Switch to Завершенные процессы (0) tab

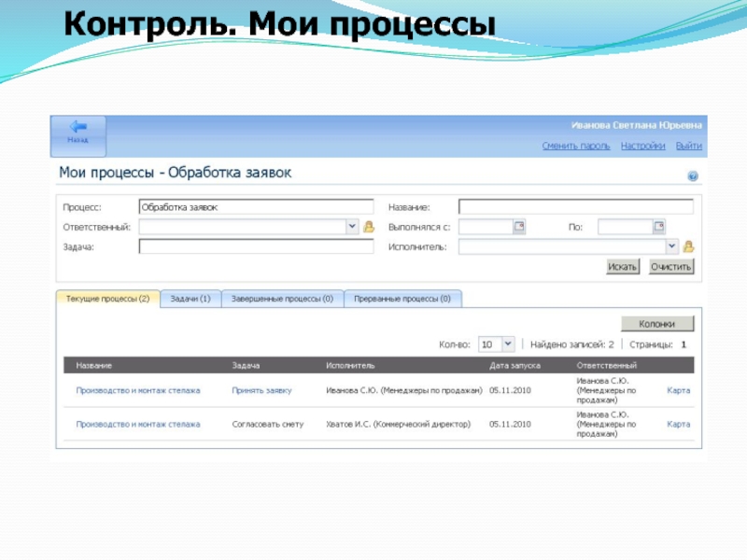[x=282, y=299]
